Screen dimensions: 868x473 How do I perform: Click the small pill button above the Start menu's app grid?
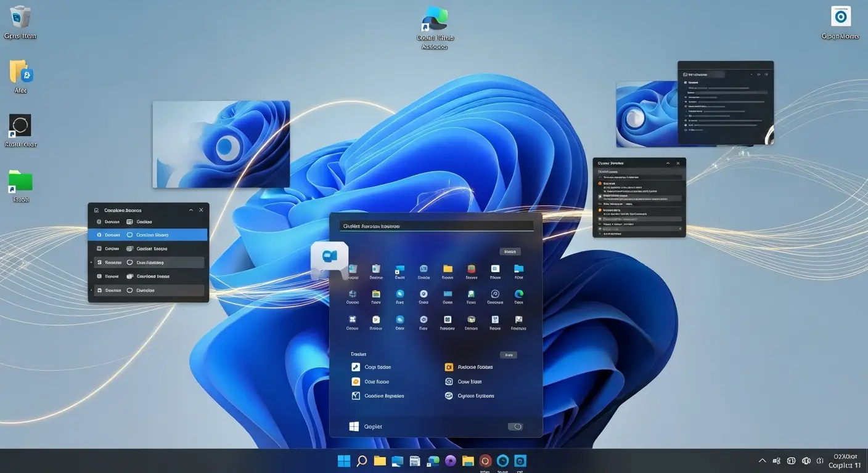[509, 251]
